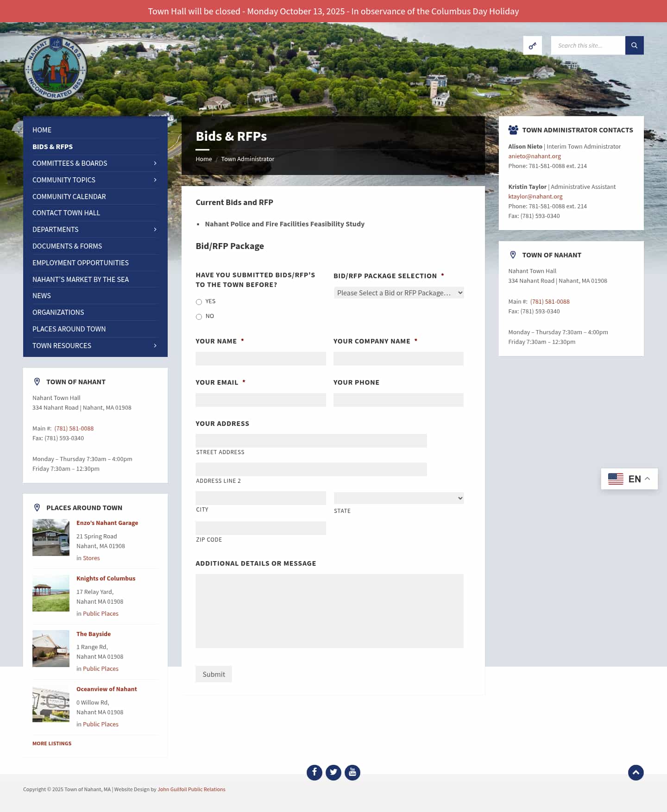Click the back-to-top arrow button
667x812 pixels.
636,772
